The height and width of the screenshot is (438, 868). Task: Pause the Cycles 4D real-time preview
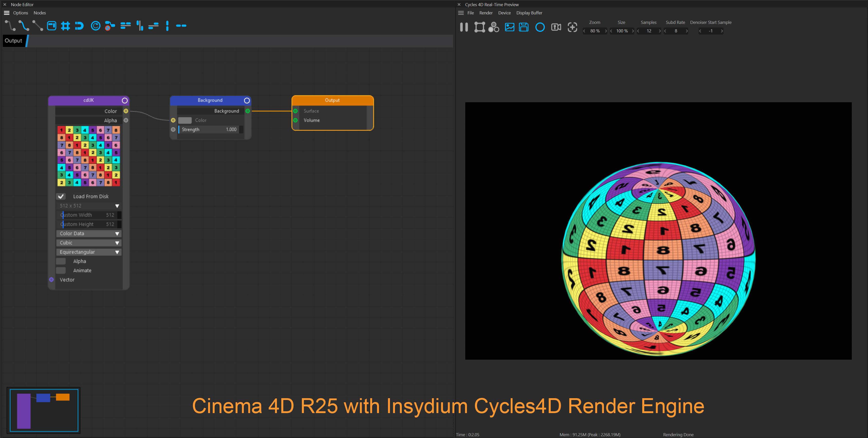pos(464,27)
